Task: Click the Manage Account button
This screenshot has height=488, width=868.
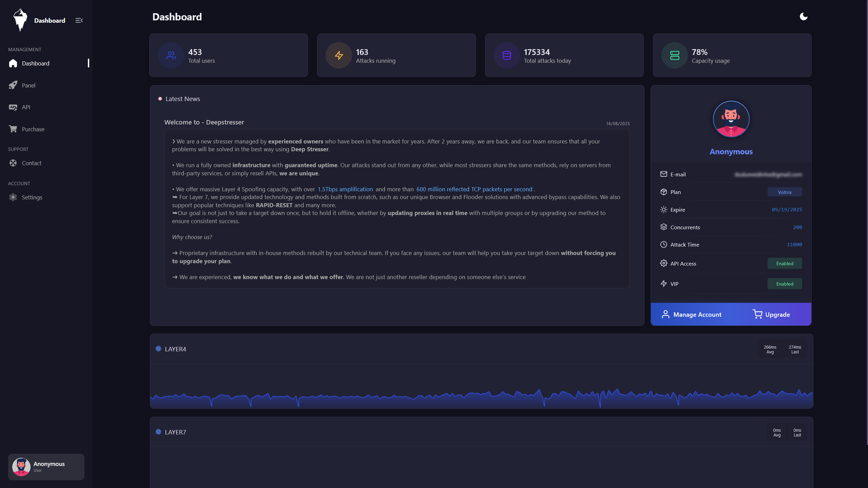Action: pyautogui.click(x=691, y=314)
